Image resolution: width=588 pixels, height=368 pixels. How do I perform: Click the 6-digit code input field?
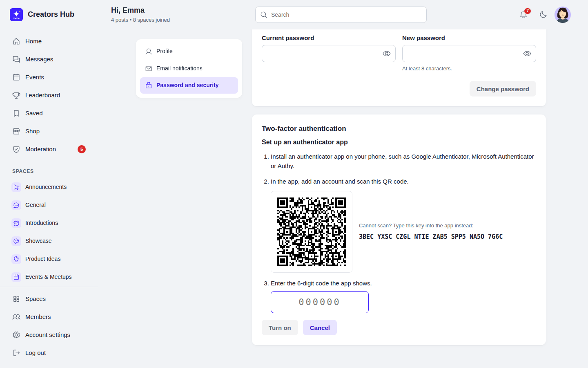click(x=320, y=302)
